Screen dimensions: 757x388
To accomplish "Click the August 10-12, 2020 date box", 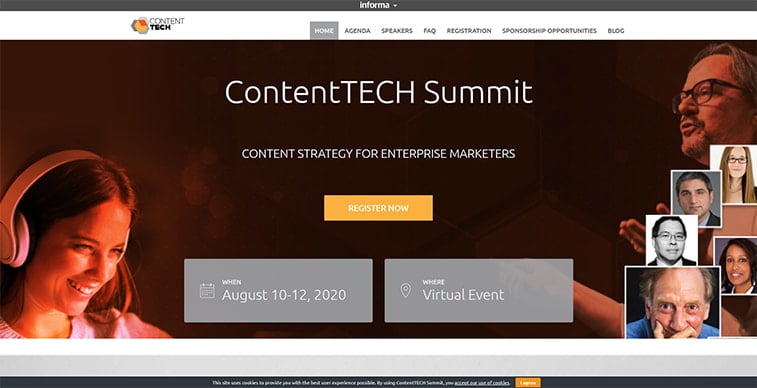I will click(x=278, y=291).
